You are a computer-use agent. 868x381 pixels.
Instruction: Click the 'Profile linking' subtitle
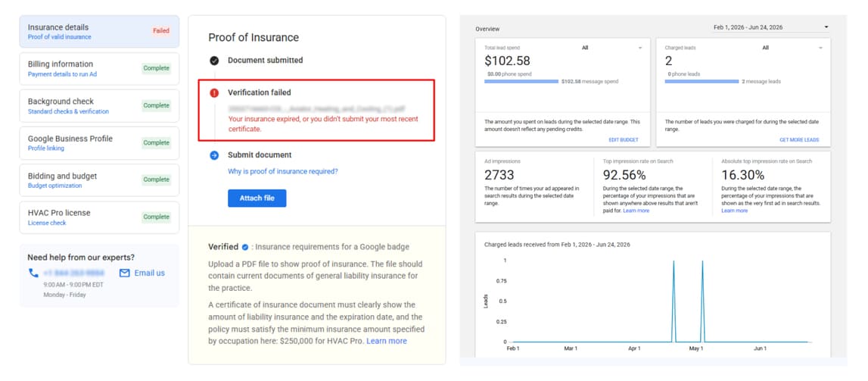pyautogui.click(x=46, y=148)
